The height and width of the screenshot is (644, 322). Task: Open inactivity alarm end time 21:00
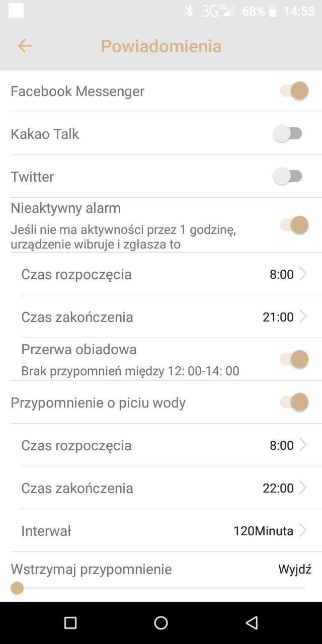pos(284,317)
